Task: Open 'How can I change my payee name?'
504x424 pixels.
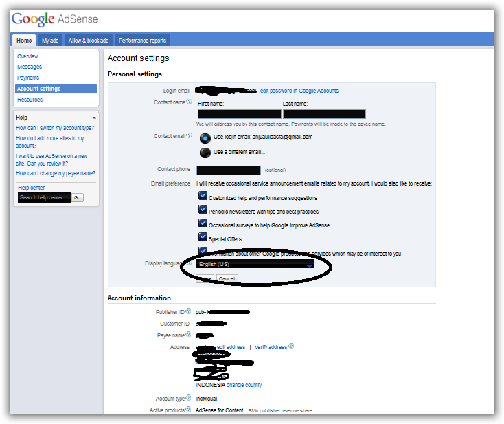Action: [x=56, y=173]
